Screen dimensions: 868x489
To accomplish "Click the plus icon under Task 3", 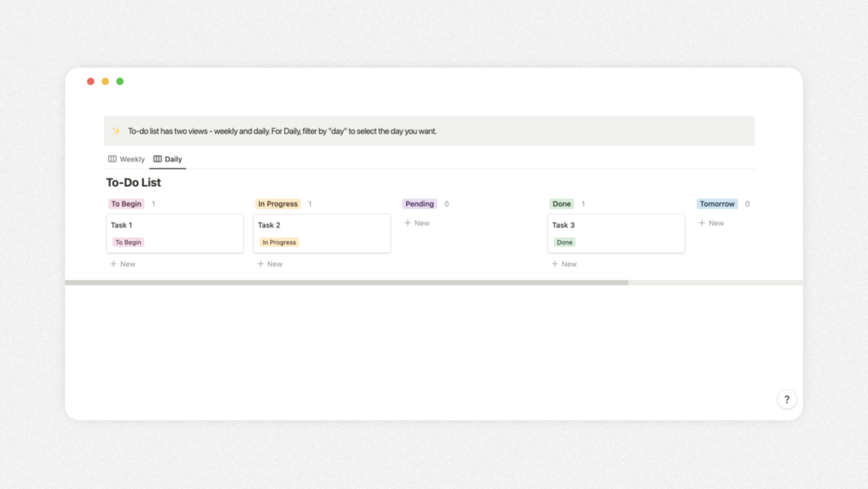I will 554,264.
